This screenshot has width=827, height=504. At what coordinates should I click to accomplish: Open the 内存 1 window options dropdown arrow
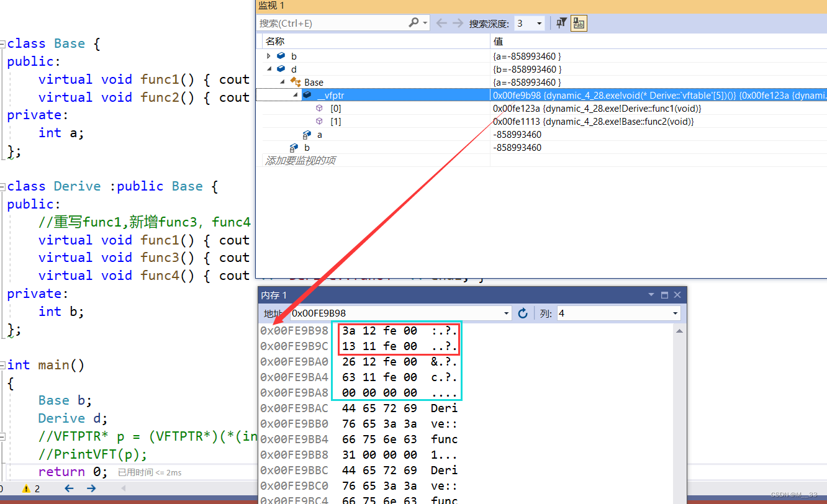(x=651, y=295)
